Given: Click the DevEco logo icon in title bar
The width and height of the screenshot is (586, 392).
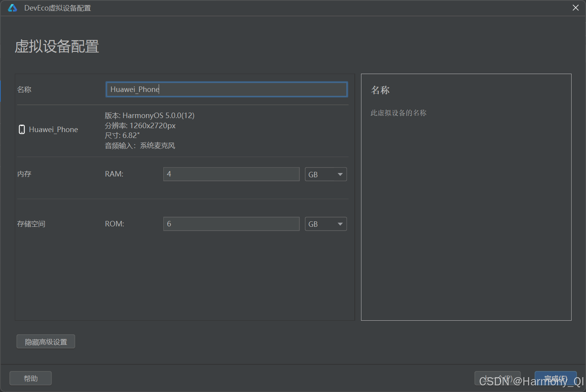Looking at the screenshot, I should pyautogui.click(x=12, y=8).
